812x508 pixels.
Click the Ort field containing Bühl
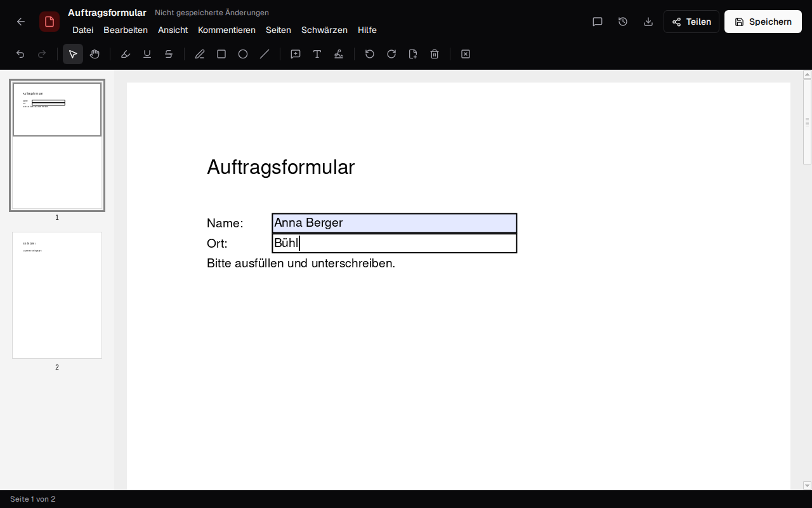[395, 243]
